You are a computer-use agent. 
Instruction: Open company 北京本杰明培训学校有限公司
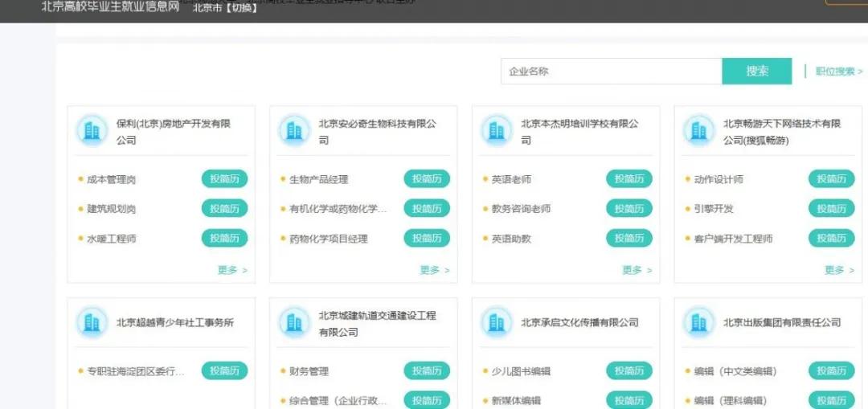pos(579,132)
